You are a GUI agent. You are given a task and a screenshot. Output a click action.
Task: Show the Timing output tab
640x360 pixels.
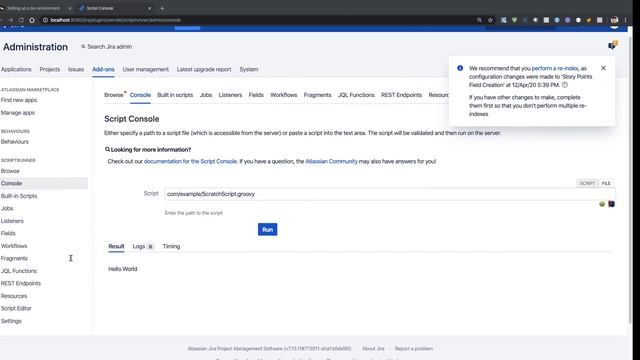tap(171, 247)
